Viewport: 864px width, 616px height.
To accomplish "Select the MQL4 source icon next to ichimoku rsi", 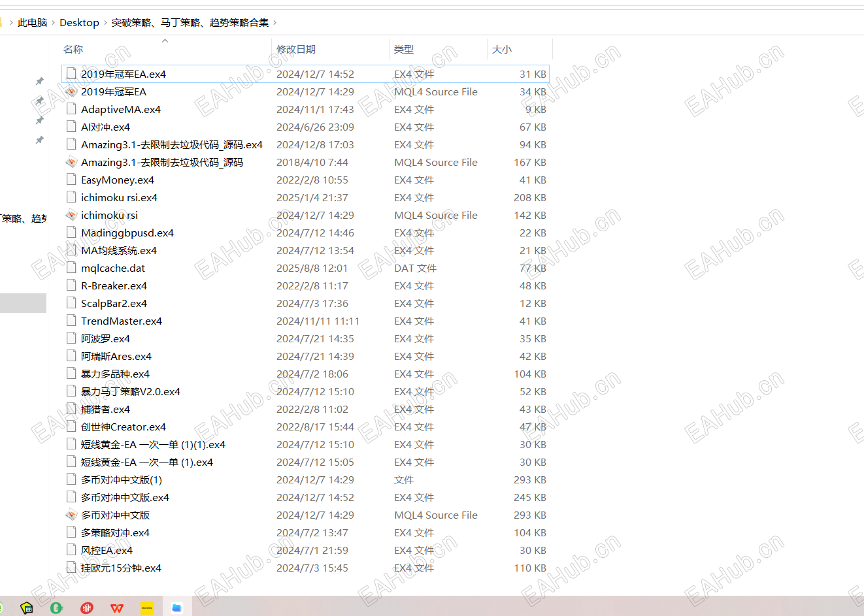I will click(x=72, y=215).
